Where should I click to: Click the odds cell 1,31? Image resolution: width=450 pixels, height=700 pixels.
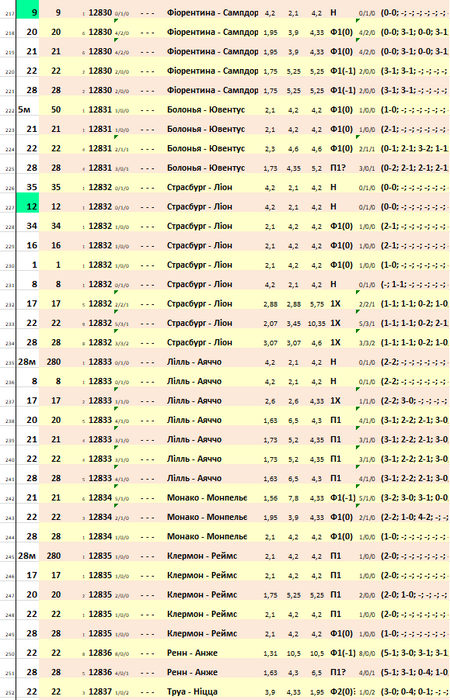point(270,653)
